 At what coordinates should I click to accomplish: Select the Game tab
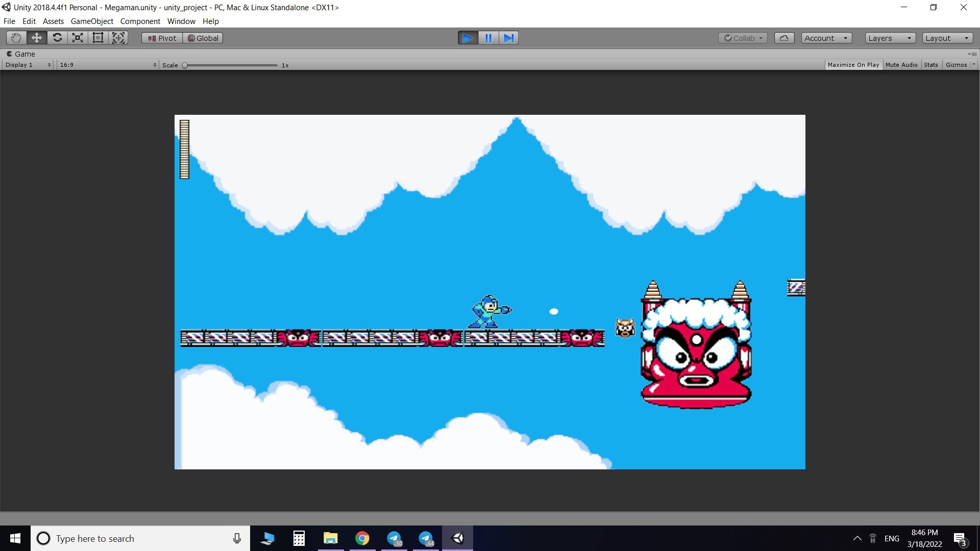21,54
